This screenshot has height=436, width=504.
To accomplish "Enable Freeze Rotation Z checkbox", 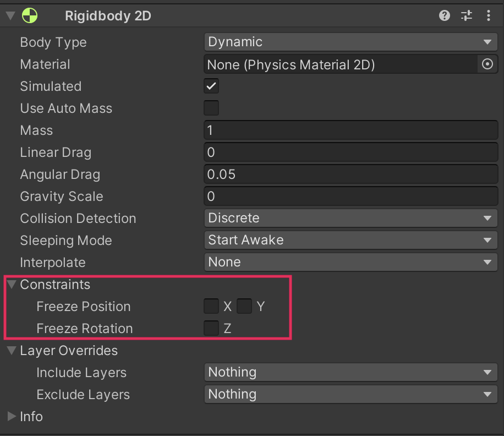I will [211, 328].
